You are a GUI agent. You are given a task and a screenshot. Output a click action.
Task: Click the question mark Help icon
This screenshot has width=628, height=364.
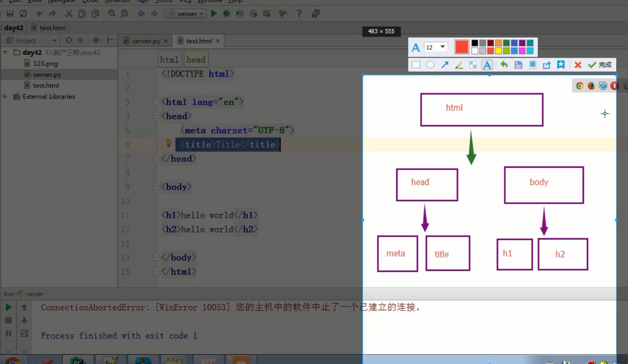[299, 14]
